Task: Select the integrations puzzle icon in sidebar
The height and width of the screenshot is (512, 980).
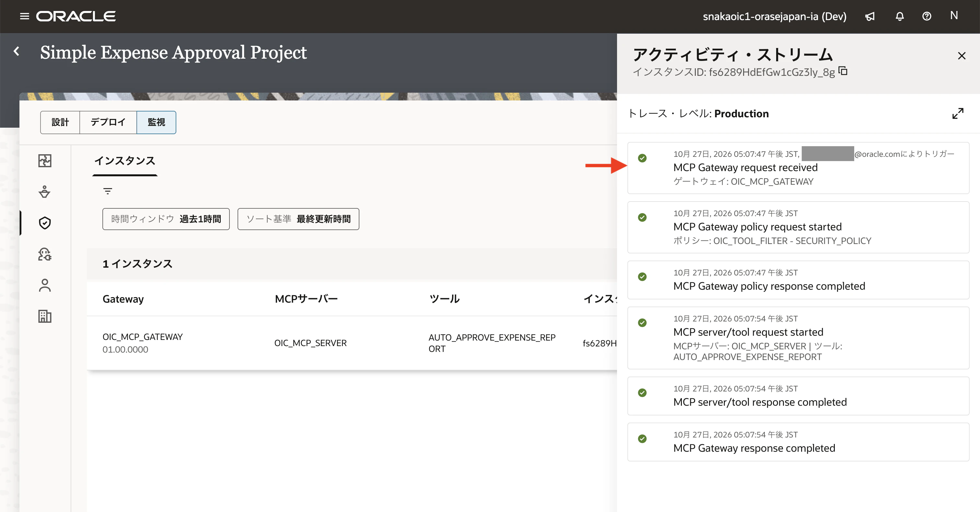Action: click(x=45, y=161)
